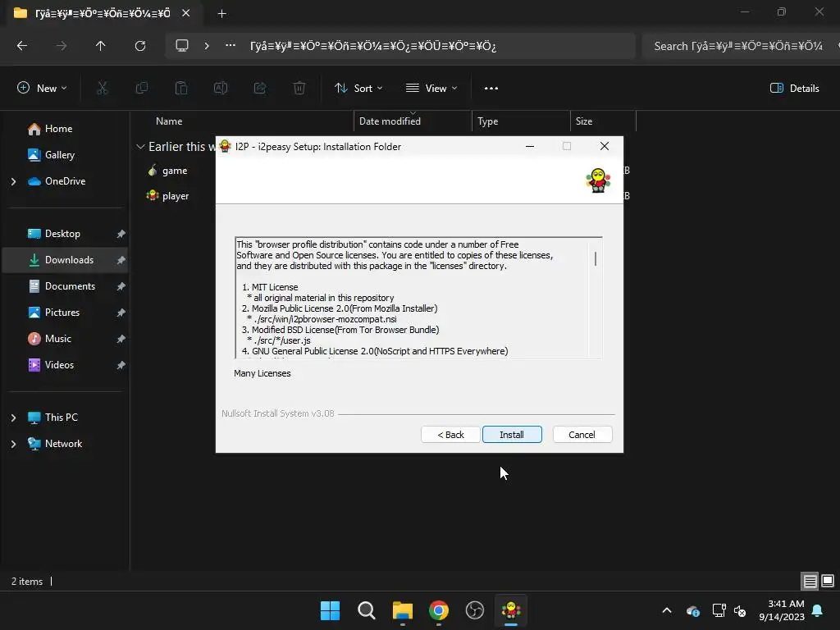Click the Copy icon in the toolbar
Screen dimensions: 840x630
click(x=141, y=89)
